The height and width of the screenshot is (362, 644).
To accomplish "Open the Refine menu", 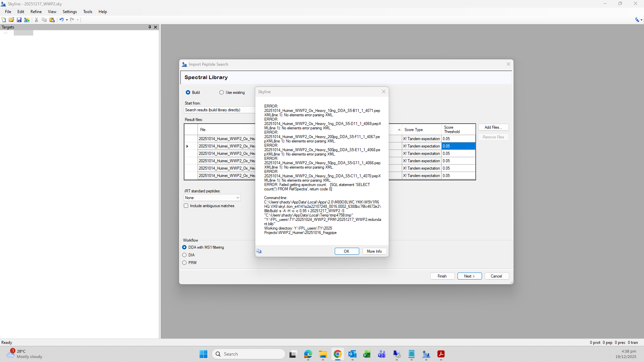I will (x=36, y=12).
